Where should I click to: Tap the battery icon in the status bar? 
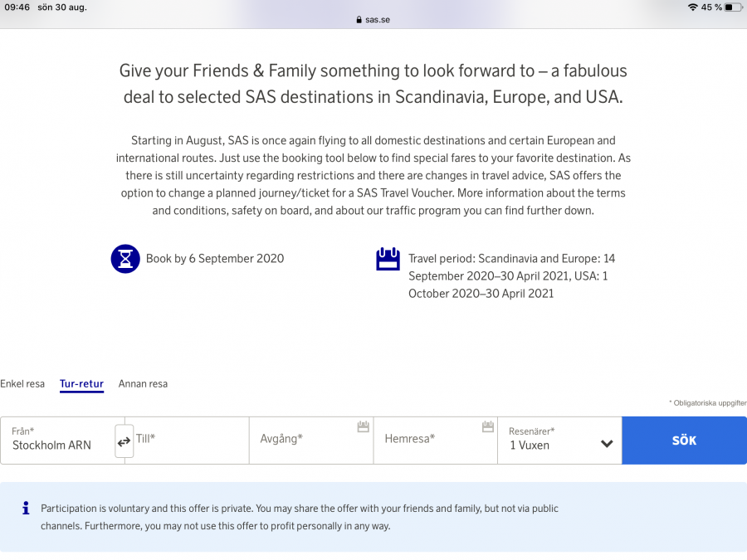pyautogui.click(x=734, y=7)
